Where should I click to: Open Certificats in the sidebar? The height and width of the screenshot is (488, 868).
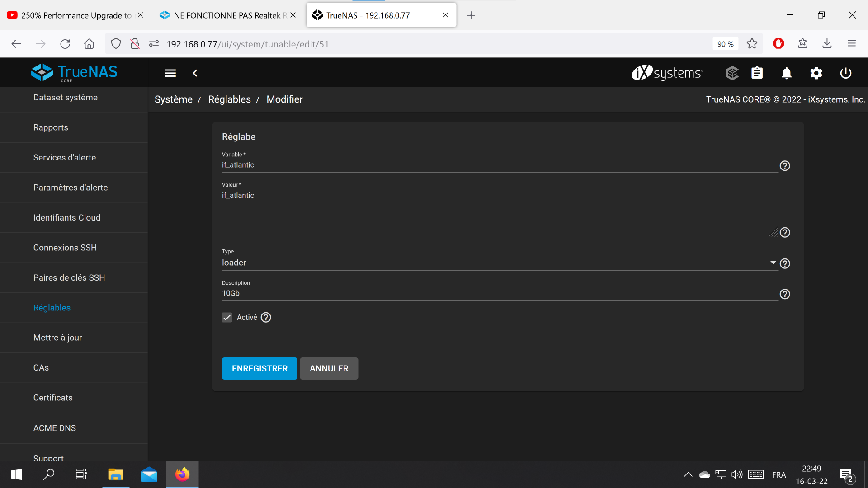pyautogui.click(x=74, y=398)
